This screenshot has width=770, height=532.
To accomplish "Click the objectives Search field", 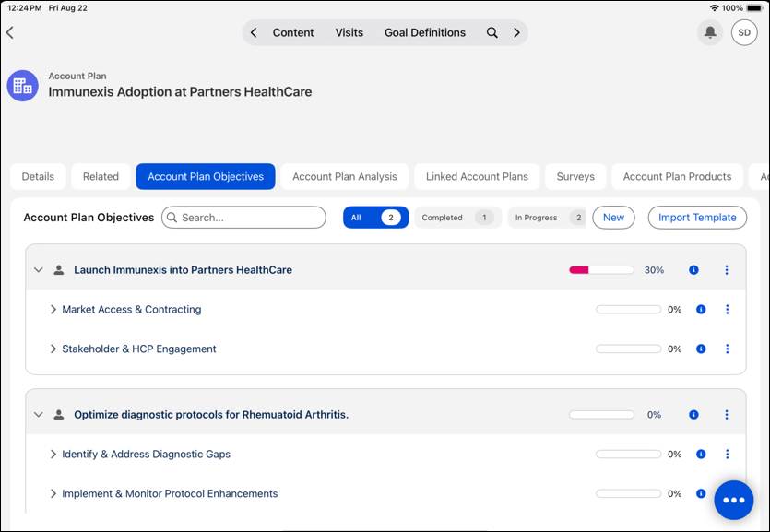I will pos(243,218).
